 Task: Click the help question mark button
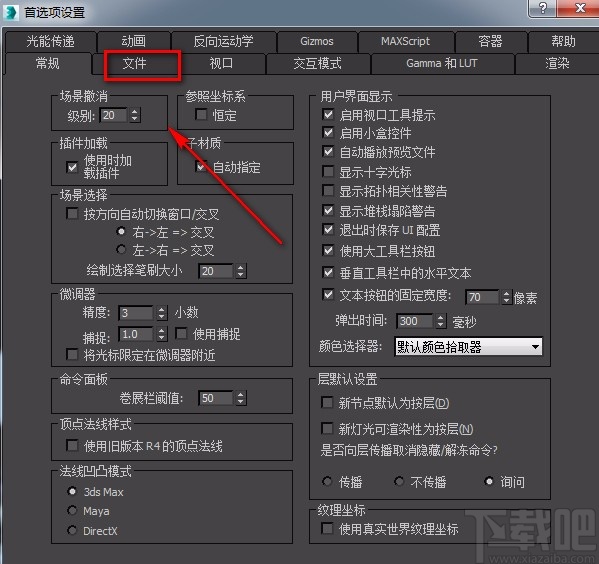[543, 8]
